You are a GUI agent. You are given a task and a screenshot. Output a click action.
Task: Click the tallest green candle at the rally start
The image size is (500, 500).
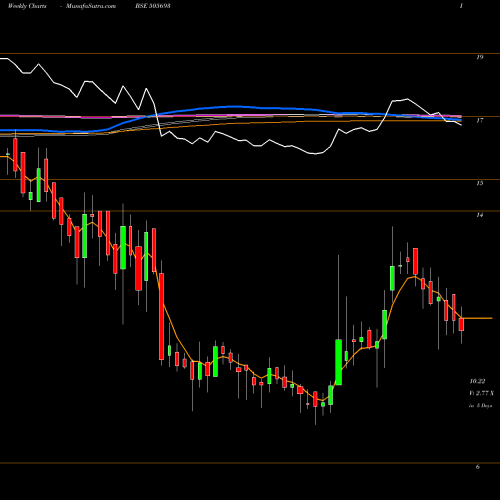click(x=339, y=362)
